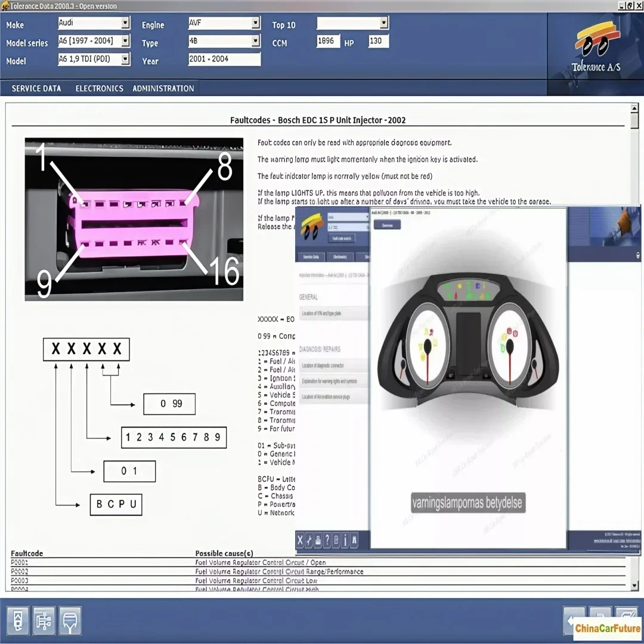Open the SERVICE DATA menu
644x644 pixels.
36,88
